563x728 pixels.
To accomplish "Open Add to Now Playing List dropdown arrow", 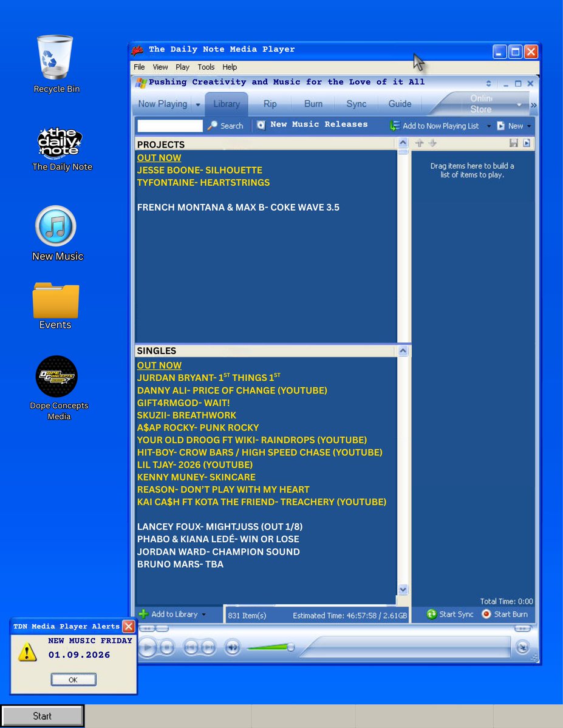I will pos(489,126).
